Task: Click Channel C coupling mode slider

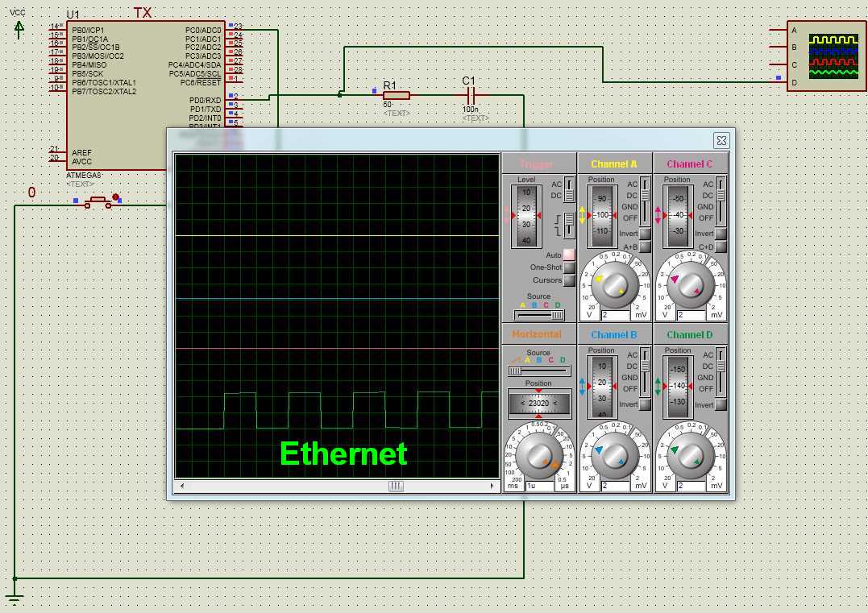Action: [721, 201]
